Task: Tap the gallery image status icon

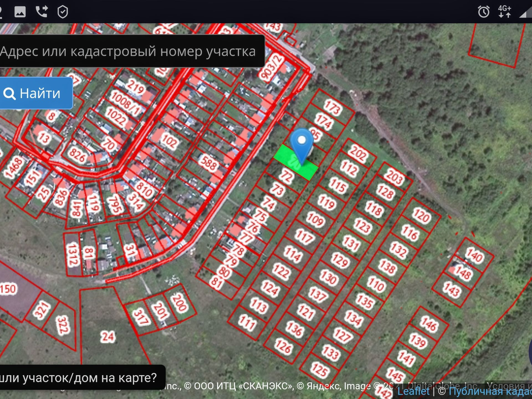Action: [20, 12]
